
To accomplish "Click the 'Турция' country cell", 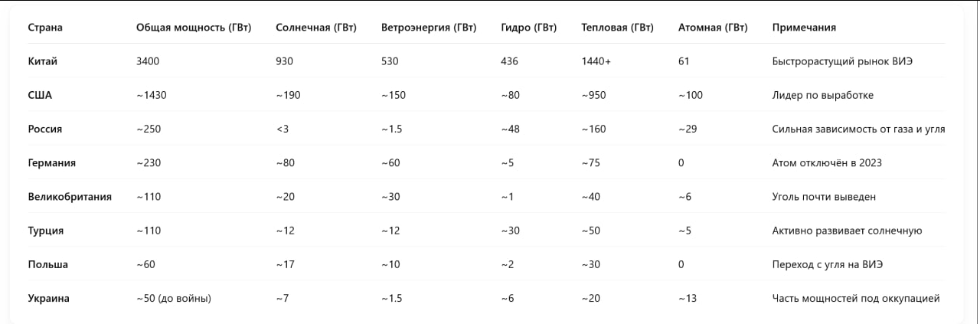I will pyautogui.click(x=46, y=231).
